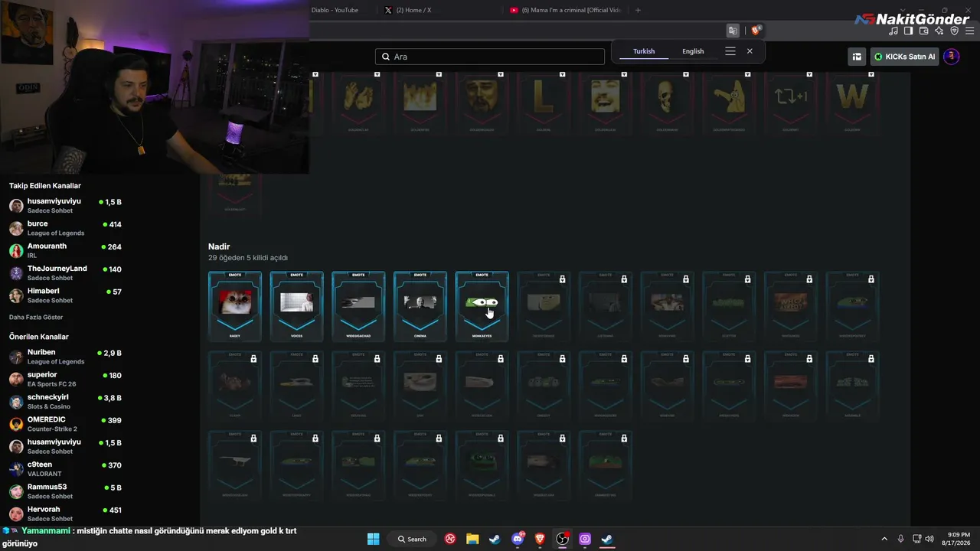
Task: Click the gold letter L emote card
Action: click(544, 103)
